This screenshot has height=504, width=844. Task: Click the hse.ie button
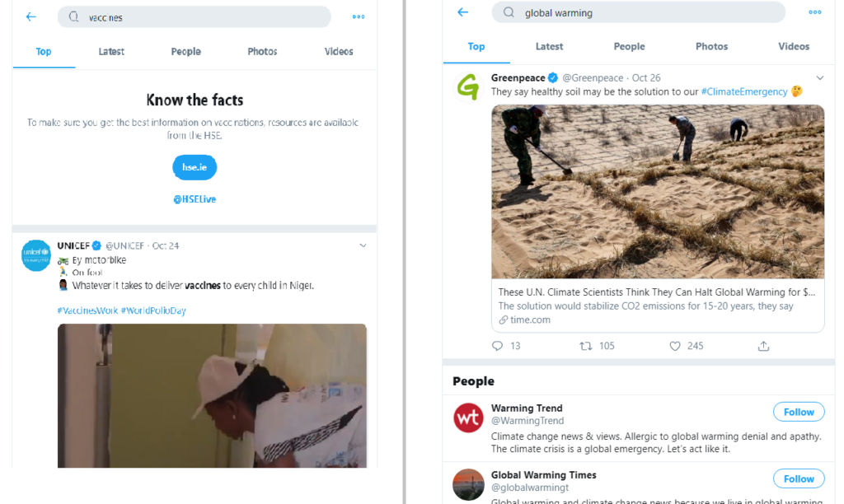pyautogui.click(x=195, y=167)
